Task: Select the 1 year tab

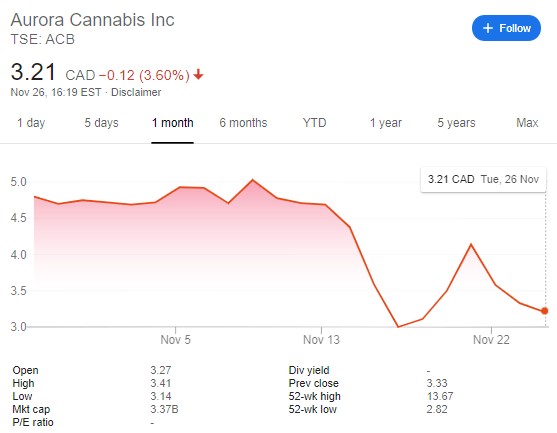Action: click(386, 123)
